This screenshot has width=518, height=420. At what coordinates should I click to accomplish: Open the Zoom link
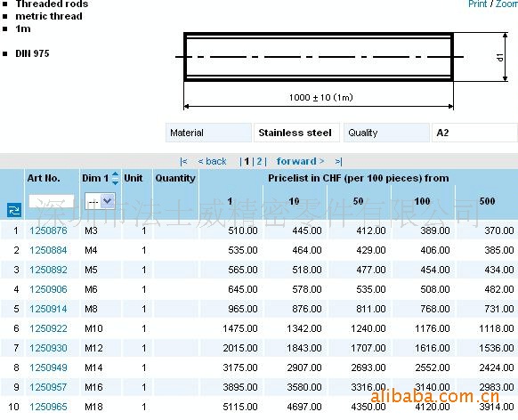(x=506, y=4)
